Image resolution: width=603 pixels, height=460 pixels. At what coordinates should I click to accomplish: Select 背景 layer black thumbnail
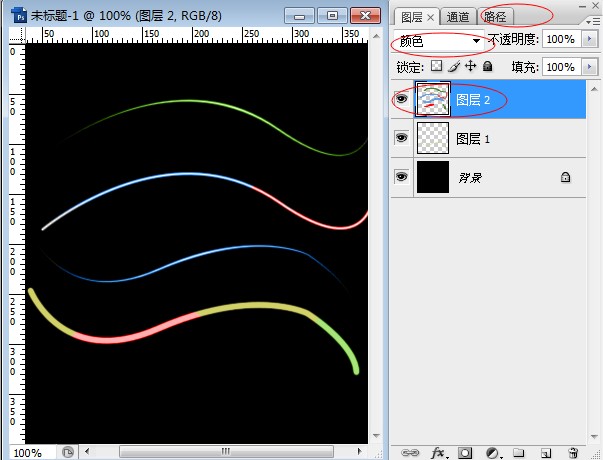click(433, 177)
